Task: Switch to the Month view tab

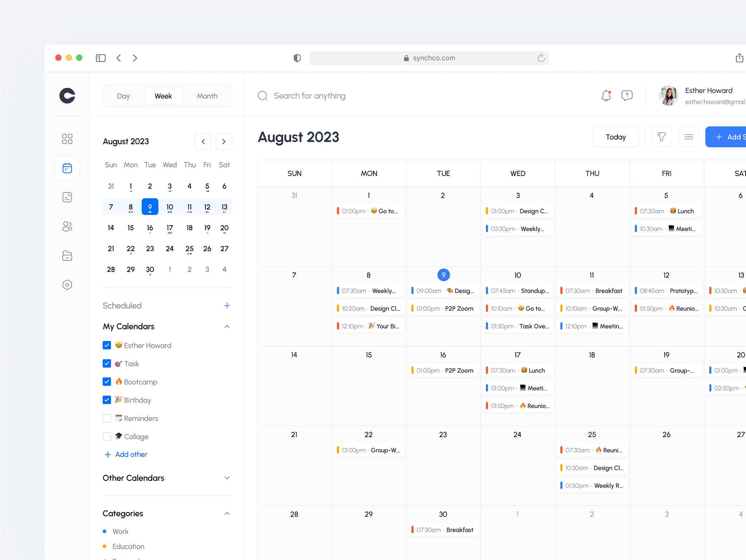Action: pos(207,96)
